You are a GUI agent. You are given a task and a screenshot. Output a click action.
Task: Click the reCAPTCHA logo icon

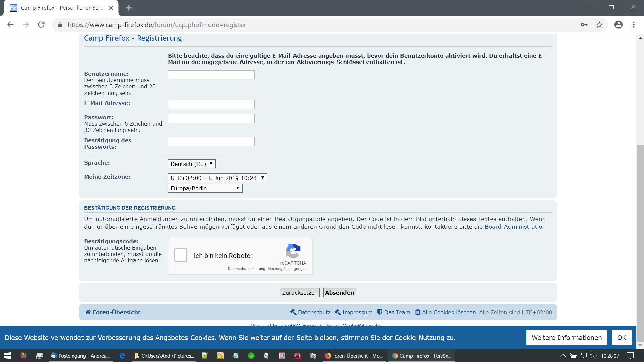[x=293, y=251]
